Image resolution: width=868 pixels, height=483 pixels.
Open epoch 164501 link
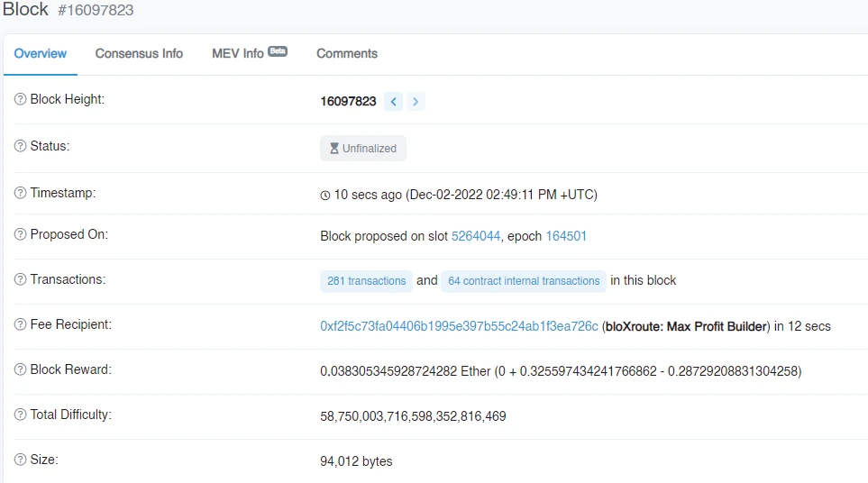(x=566, y=236)
